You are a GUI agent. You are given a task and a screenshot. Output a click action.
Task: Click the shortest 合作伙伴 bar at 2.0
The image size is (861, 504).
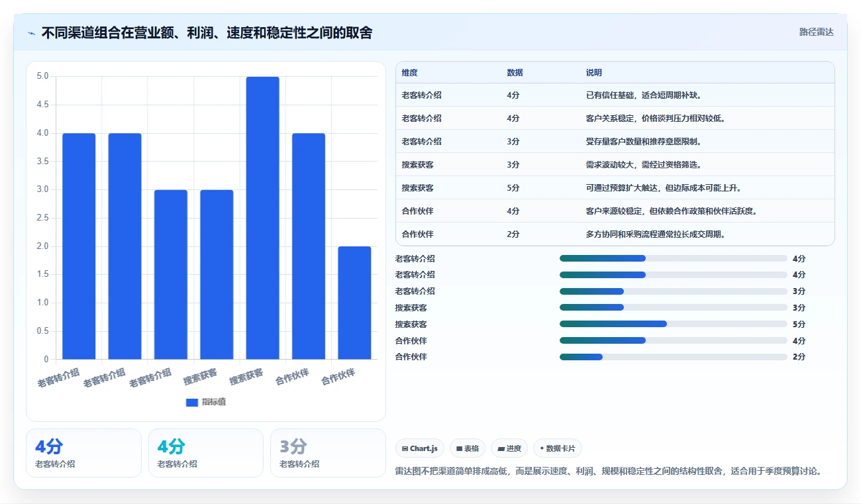[x=354, y=303]
